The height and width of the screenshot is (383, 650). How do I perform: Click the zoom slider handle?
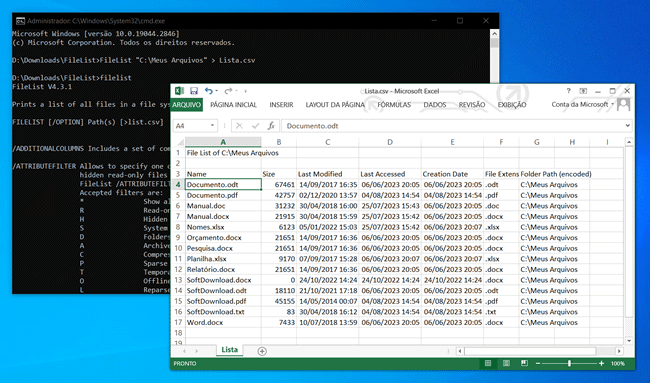tap(569, 364)
